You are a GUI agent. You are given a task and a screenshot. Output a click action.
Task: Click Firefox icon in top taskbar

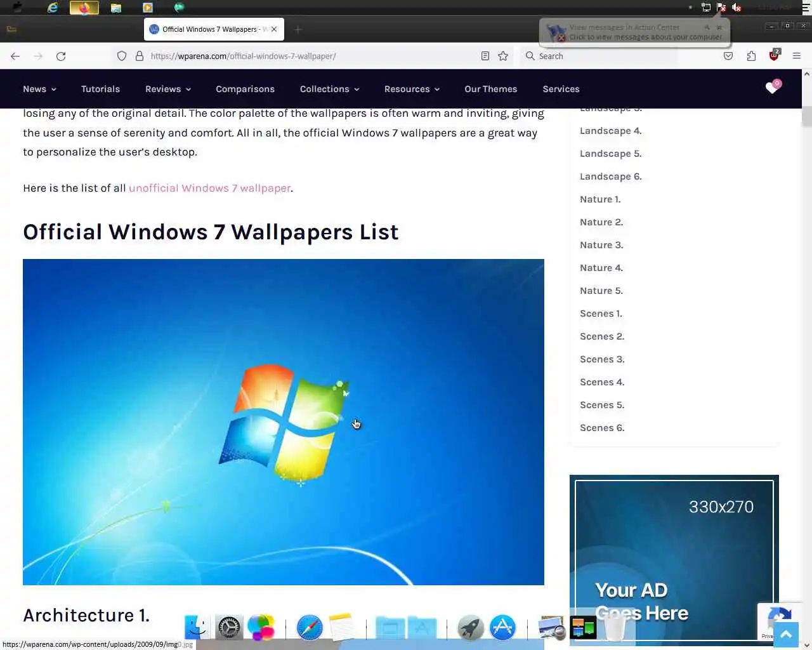[x=84, y=8]
